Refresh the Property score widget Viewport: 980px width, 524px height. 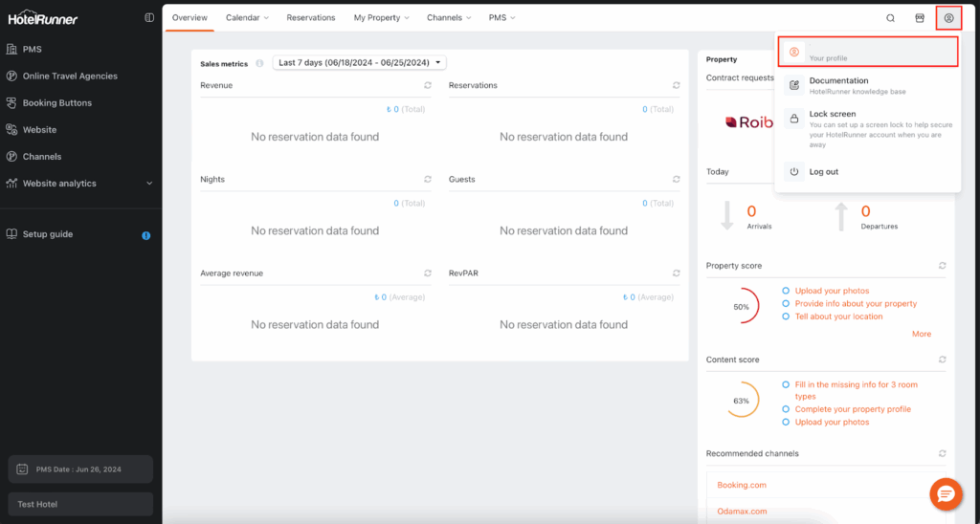(x=943, y=266)
